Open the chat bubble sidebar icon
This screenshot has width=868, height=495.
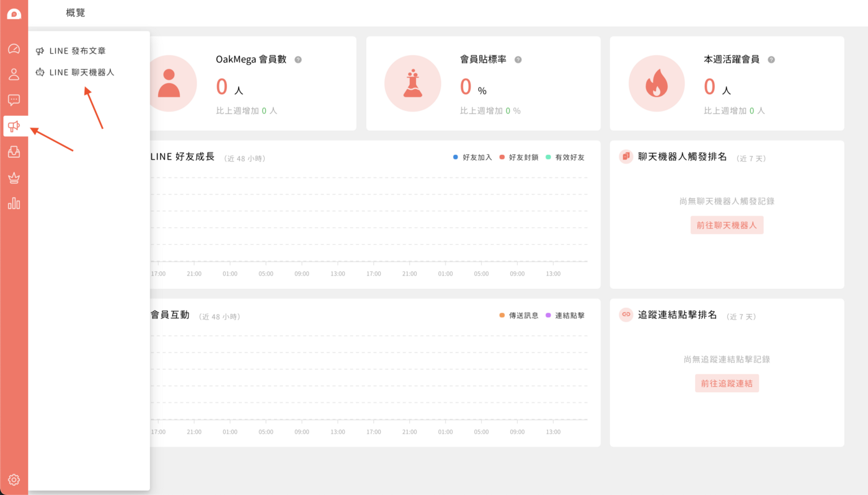14,100
